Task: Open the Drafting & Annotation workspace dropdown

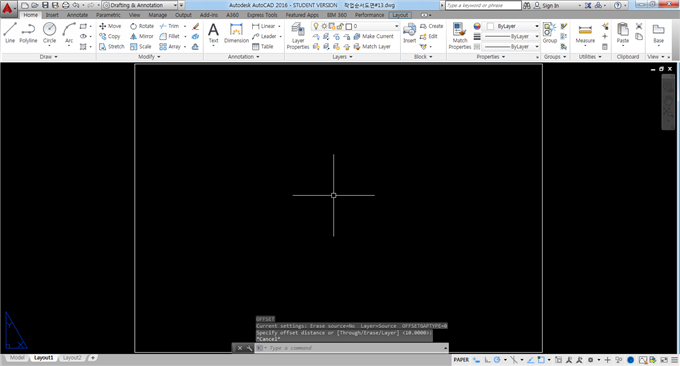Action: point(140,5)
